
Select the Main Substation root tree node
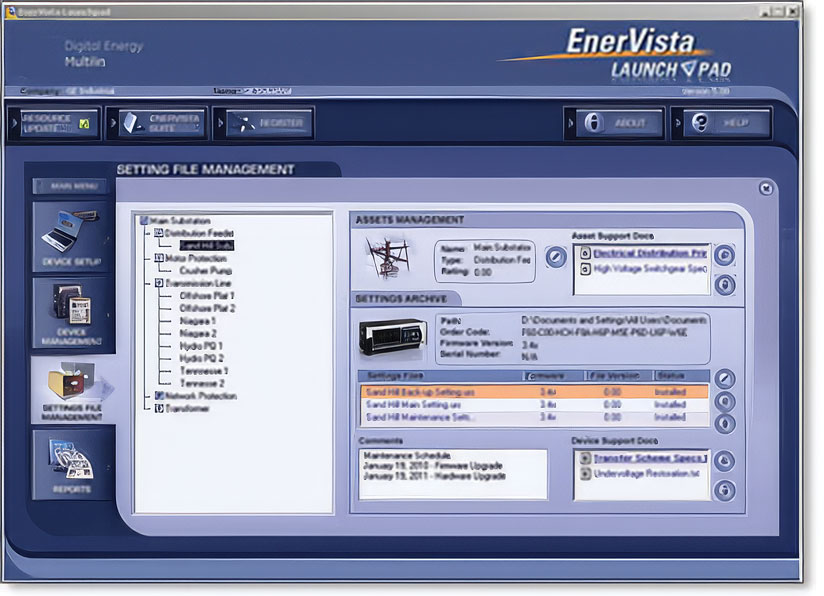point(180,221)
